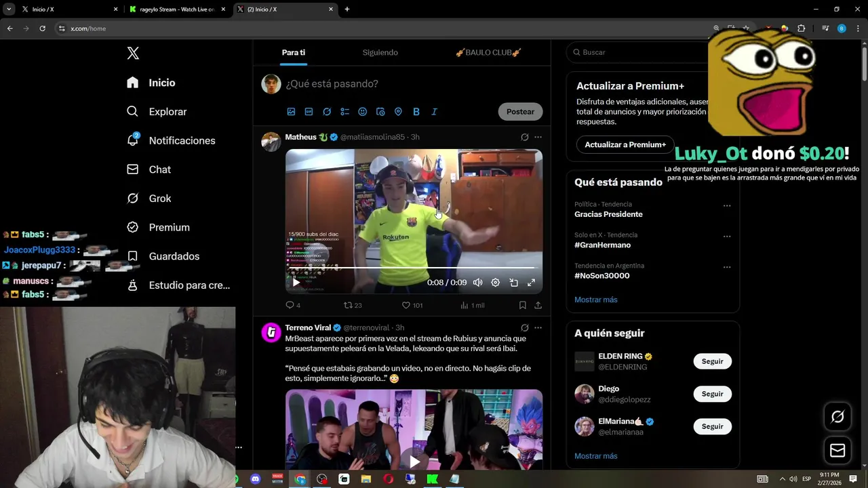Switch to the BAULO CLUB tab
This screenshot has height=488, width=868.
click(x=488, y=53)
